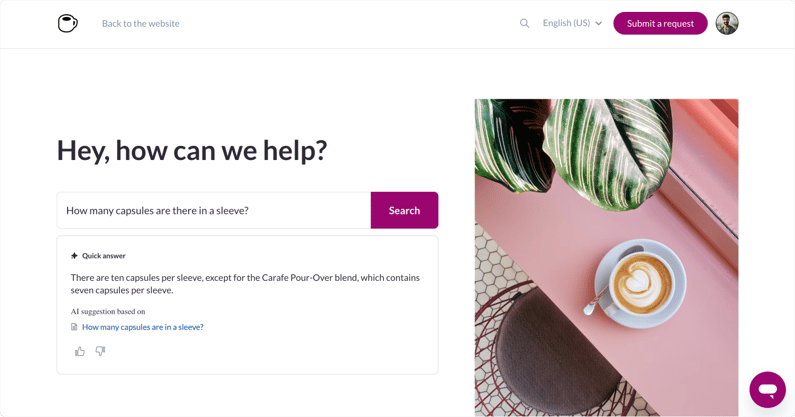The image size is (795, 417).
Task: Open search via the magnifier icon
Action: (x=524, y=23)
